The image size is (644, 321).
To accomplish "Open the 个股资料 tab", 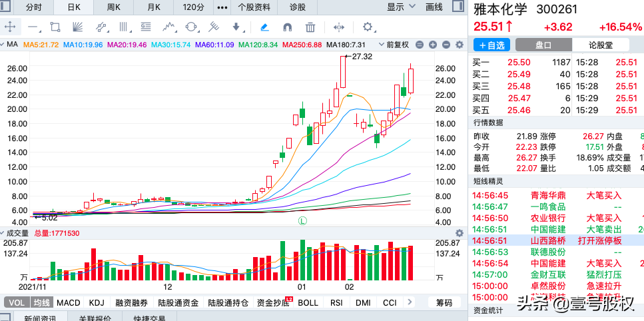I will tap(254, 7).
